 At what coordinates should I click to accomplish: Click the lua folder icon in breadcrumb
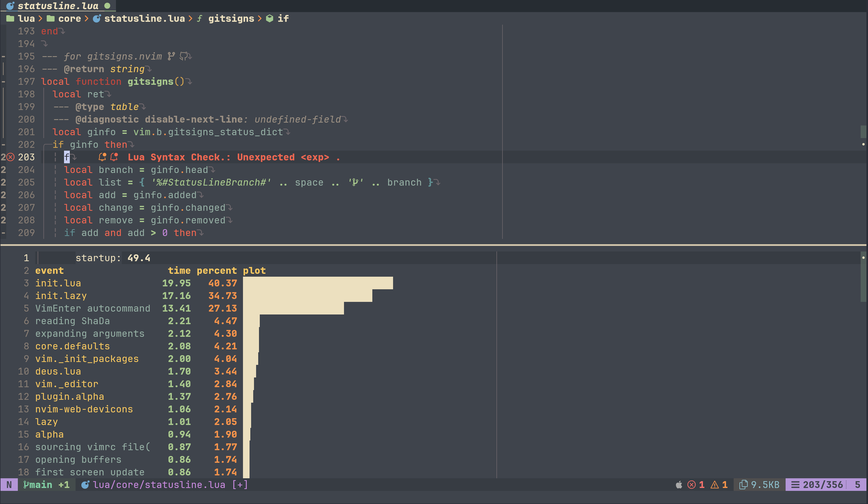tap(10, 19)
